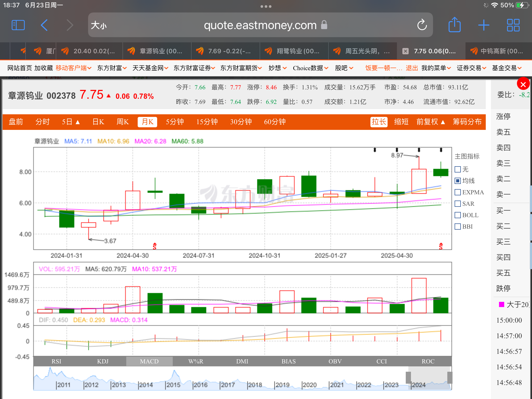Viewport: 532px width, 399px height.
Task: Expand 天天基金网 dropdown
Action: coord(150,68)
